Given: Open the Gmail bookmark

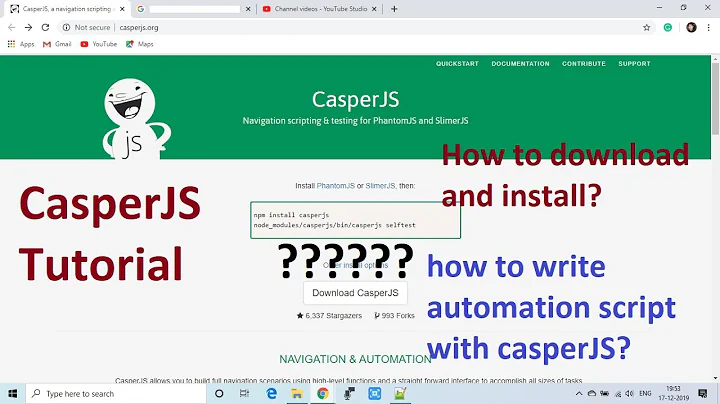Looking at the screenshot, I should [x=57, y=44].
